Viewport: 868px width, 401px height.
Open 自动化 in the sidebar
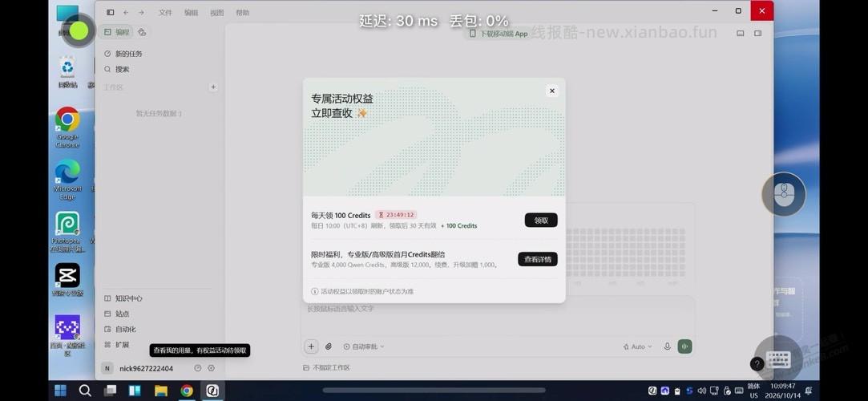120,329
